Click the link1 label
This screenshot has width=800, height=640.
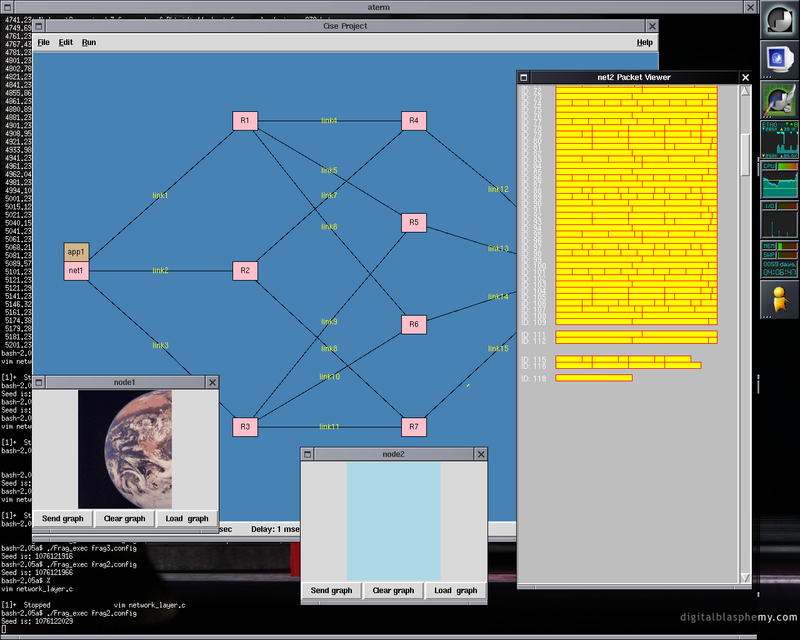(160, 195)
